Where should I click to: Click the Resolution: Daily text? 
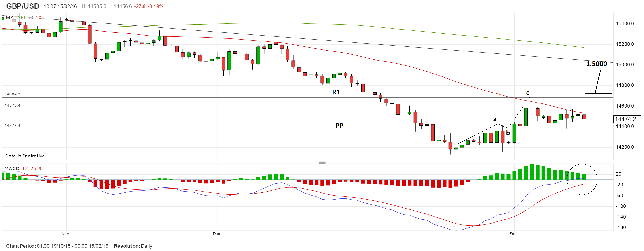click(x=133, y=246)
